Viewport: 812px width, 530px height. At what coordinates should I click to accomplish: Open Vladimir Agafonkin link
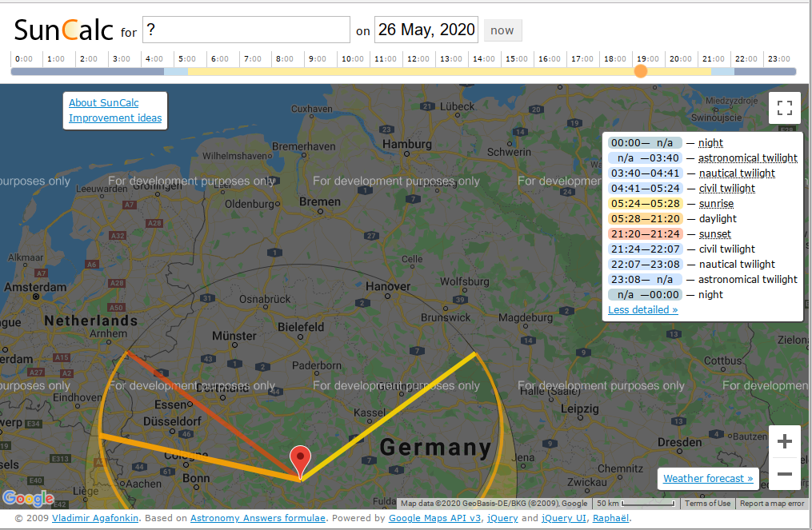pos(94,518)
